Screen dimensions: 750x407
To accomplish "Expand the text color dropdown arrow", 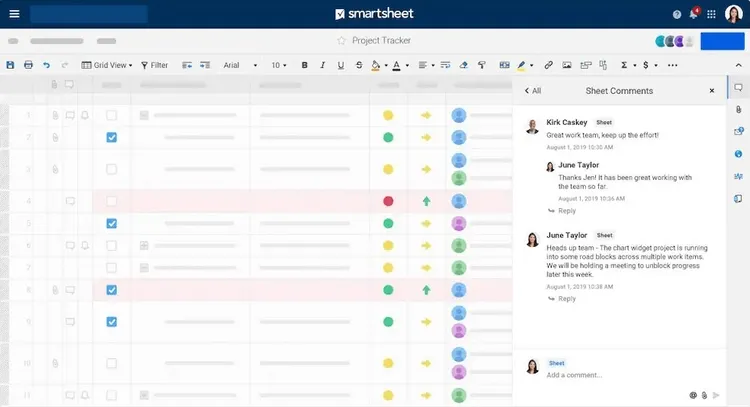I will point(407,66).
